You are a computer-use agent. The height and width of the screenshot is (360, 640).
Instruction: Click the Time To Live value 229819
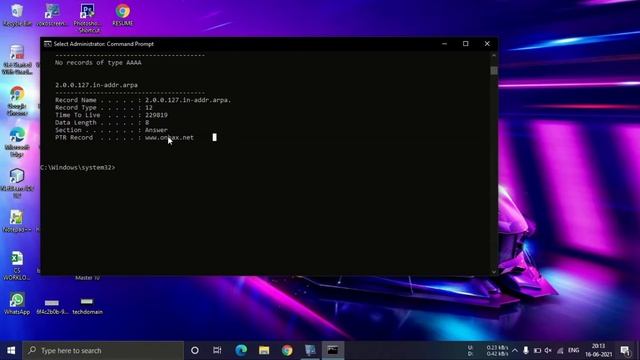156,115
